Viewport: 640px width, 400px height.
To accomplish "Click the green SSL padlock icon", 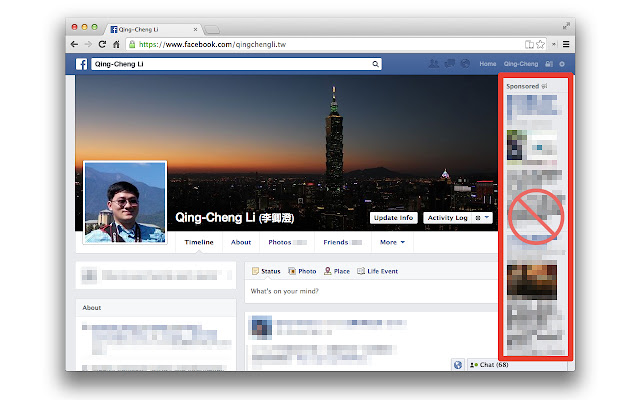I will (x=132, y=44).
